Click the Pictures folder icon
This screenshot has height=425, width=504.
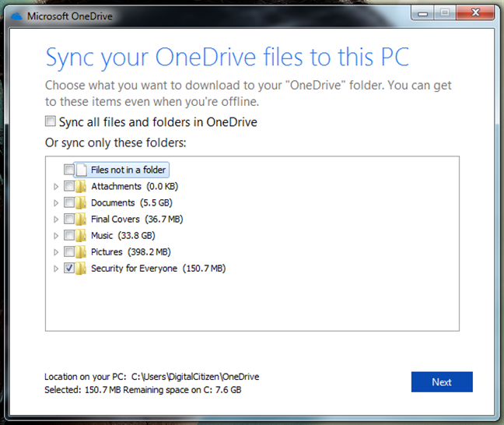pos(81,252)
